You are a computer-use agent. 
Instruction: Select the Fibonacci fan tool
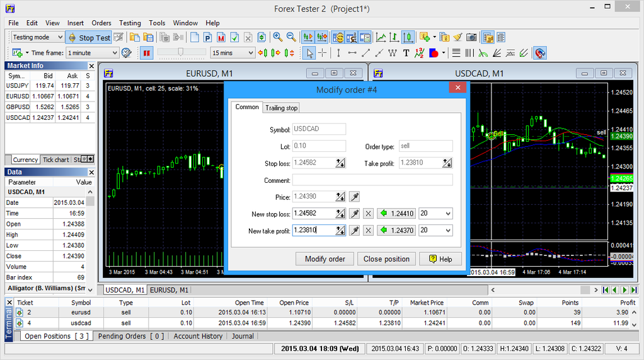(x=497, y=52)
